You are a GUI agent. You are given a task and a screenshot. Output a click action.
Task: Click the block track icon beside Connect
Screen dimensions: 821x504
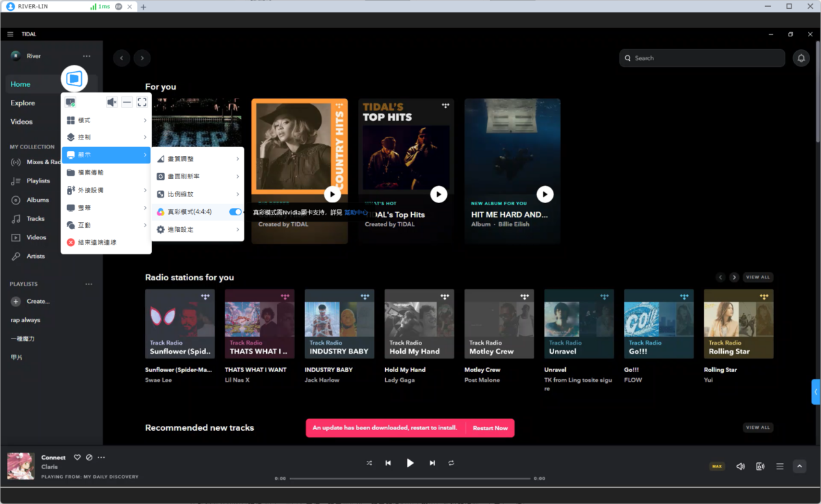(x=89, y=457)
